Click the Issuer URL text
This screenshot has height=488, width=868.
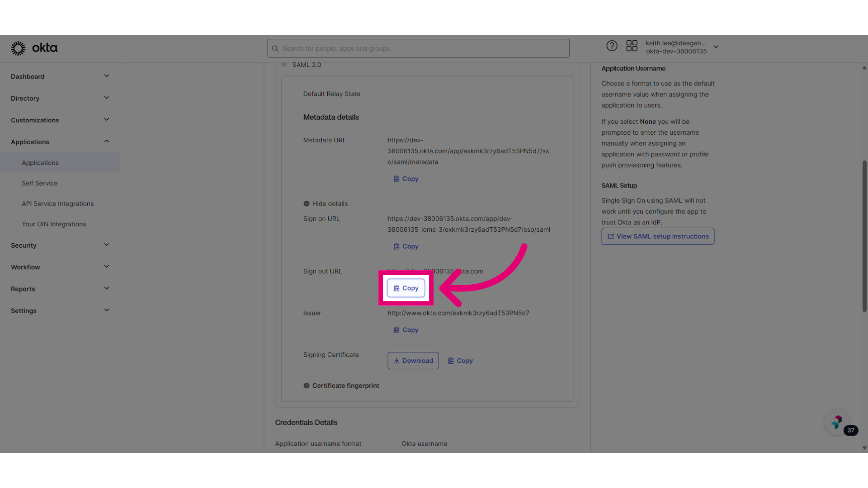coord(458,313)
